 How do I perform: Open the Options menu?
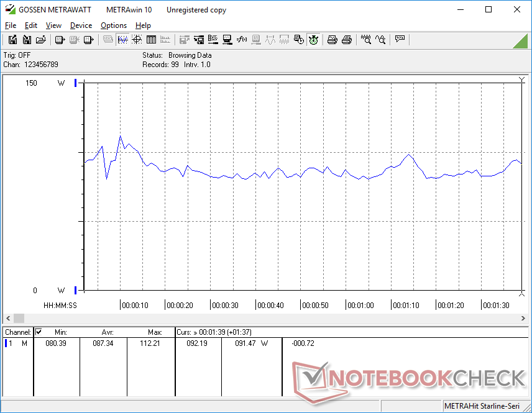[114, 25]
